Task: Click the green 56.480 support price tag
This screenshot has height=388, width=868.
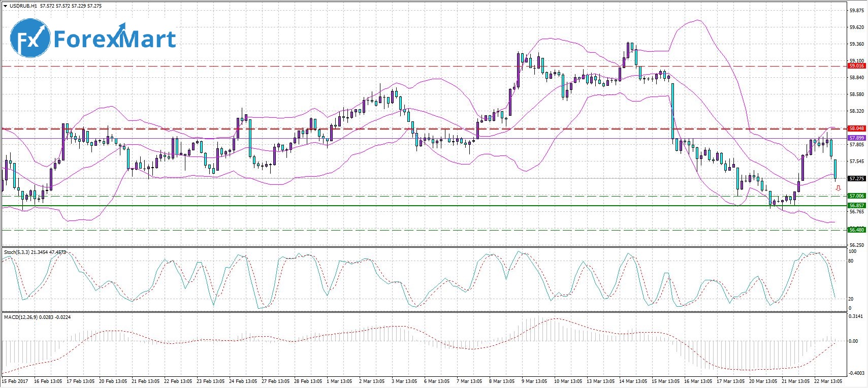Action: [x=857, y=230]
